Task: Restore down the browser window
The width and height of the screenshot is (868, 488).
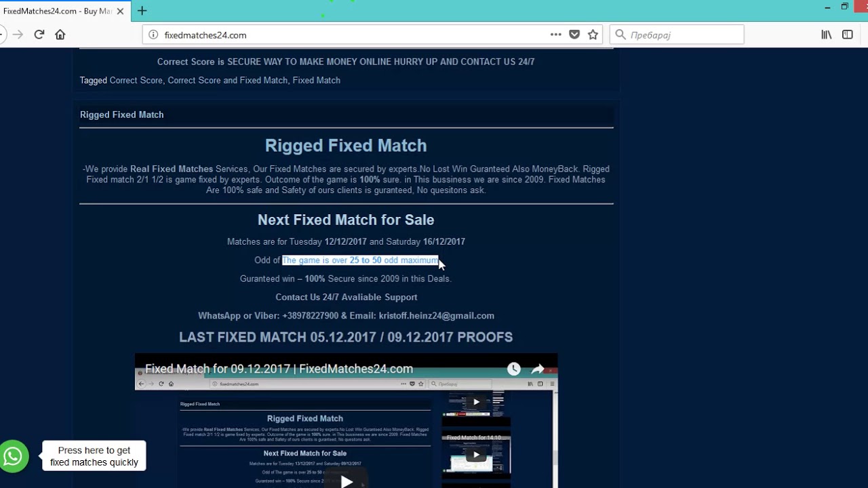Action: tap(844, 7)
